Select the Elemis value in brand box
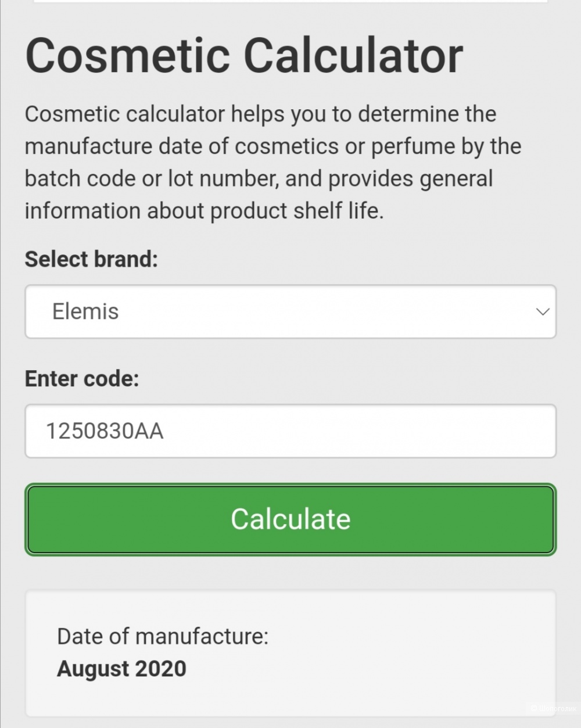 (85, 311)
